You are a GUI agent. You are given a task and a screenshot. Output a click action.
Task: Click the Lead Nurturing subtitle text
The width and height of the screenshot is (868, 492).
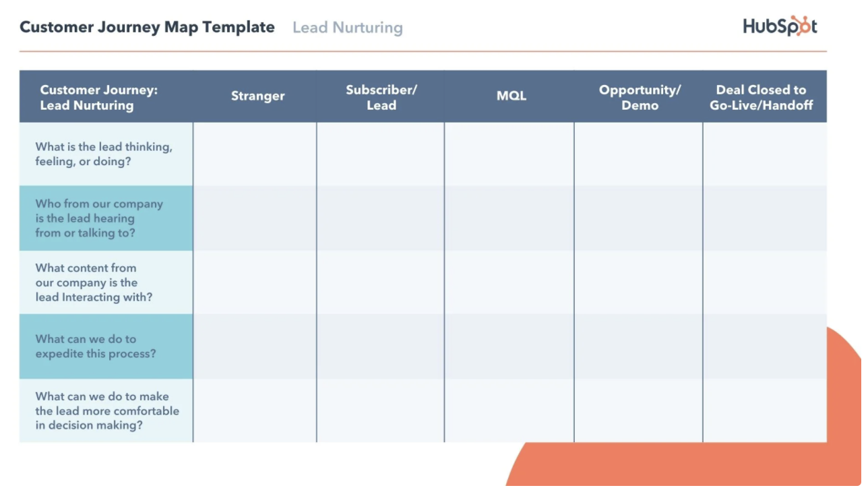pos(348,28)
